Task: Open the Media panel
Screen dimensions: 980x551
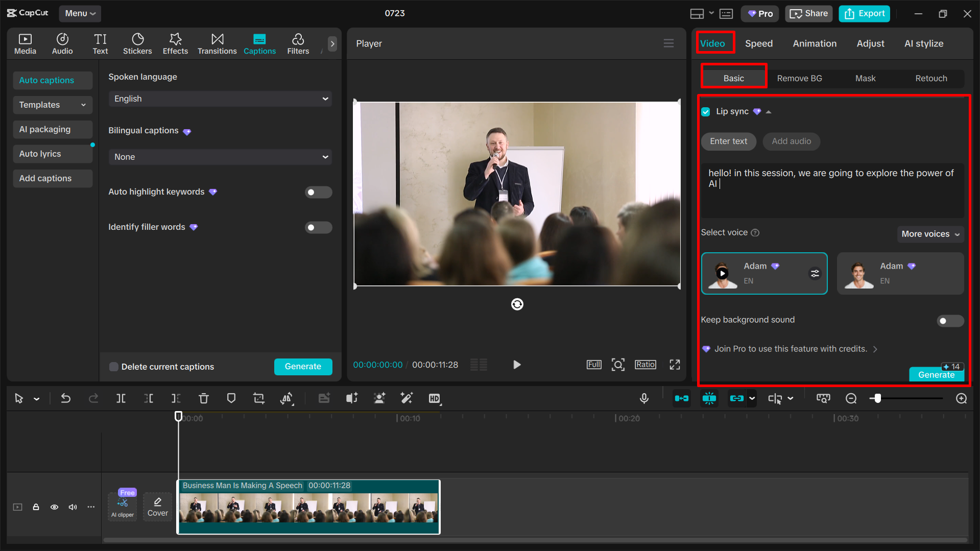Action: tap(25, 43)
